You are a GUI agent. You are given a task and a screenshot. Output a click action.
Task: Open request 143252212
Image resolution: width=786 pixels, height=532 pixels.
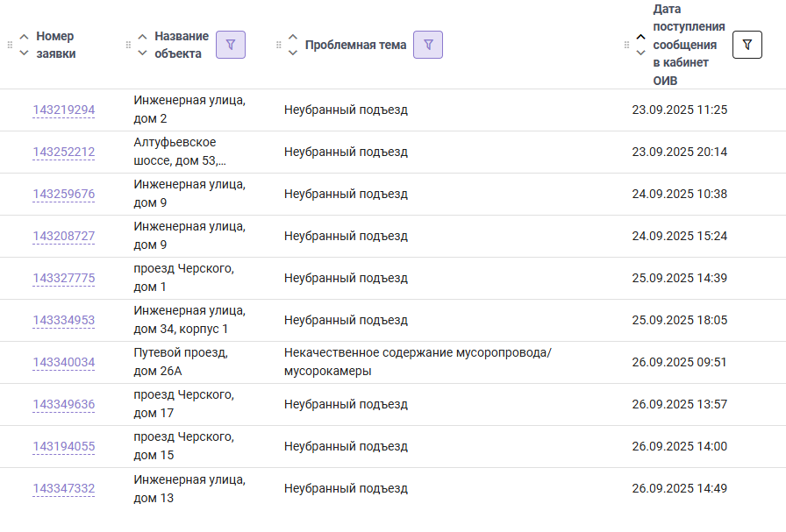[64, 152]
